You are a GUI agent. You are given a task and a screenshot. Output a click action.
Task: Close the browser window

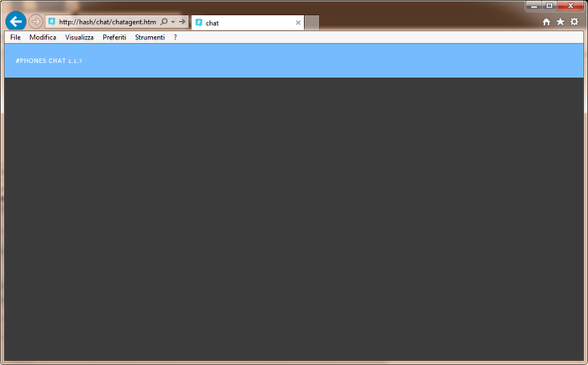[x=570, y=6]
